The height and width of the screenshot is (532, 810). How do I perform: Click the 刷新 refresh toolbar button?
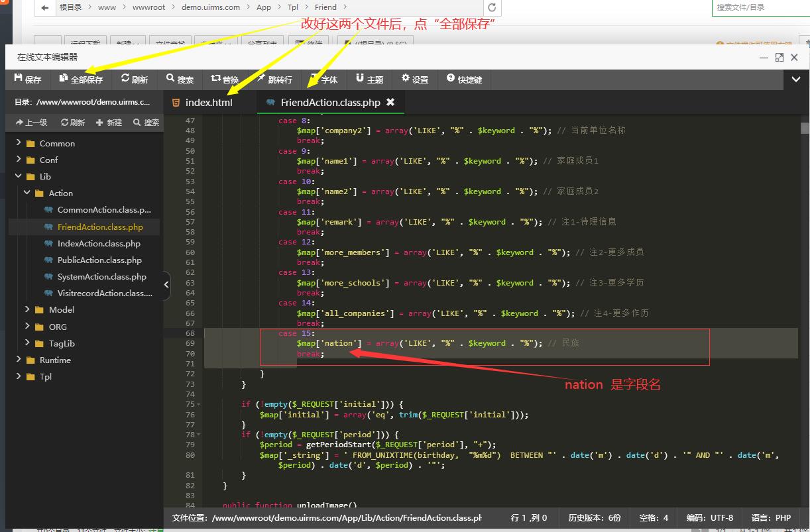pyautogui.click(x=135, y=80)
